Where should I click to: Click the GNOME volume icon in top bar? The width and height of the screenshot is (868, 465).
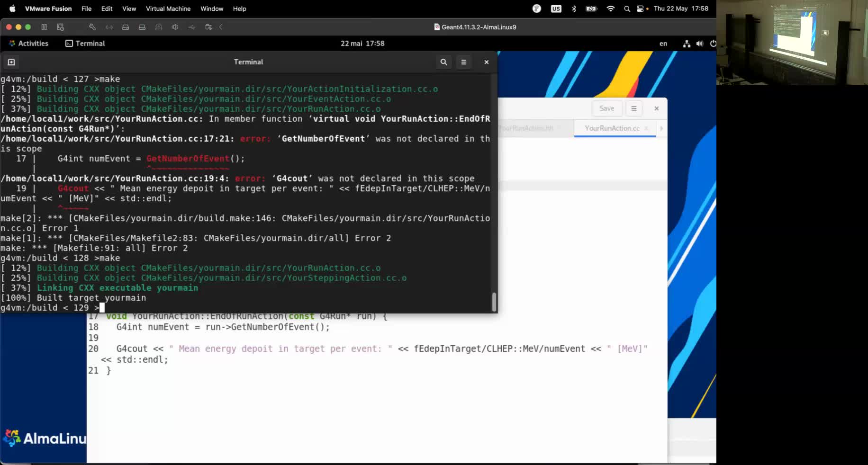[700, 44]
